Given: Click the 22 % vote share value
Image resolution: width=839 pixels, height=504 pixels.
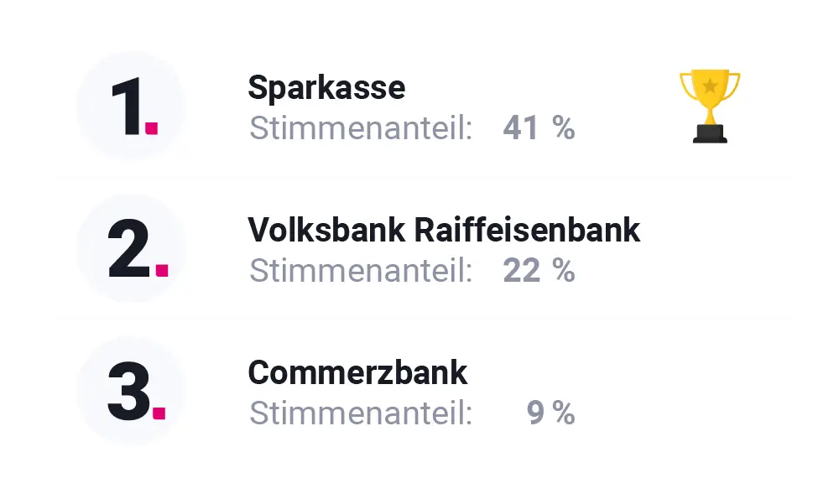Looking at the screenshot, I should [539, 271].
